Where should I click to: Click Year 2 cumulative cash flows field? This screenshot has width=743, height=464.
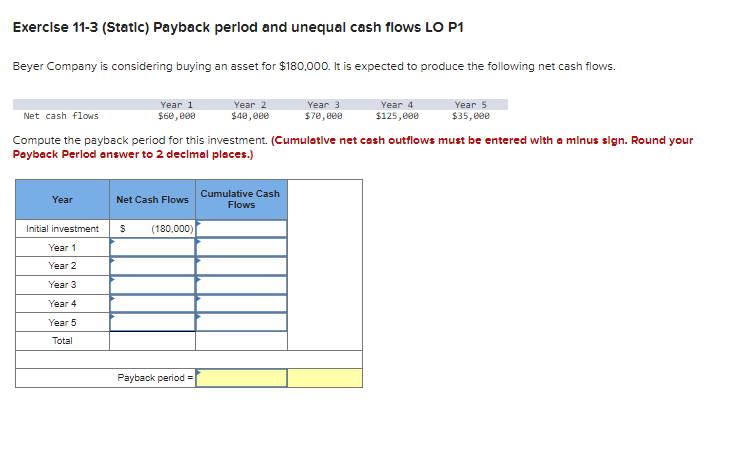pyautogui.click(x=241, y=266)
